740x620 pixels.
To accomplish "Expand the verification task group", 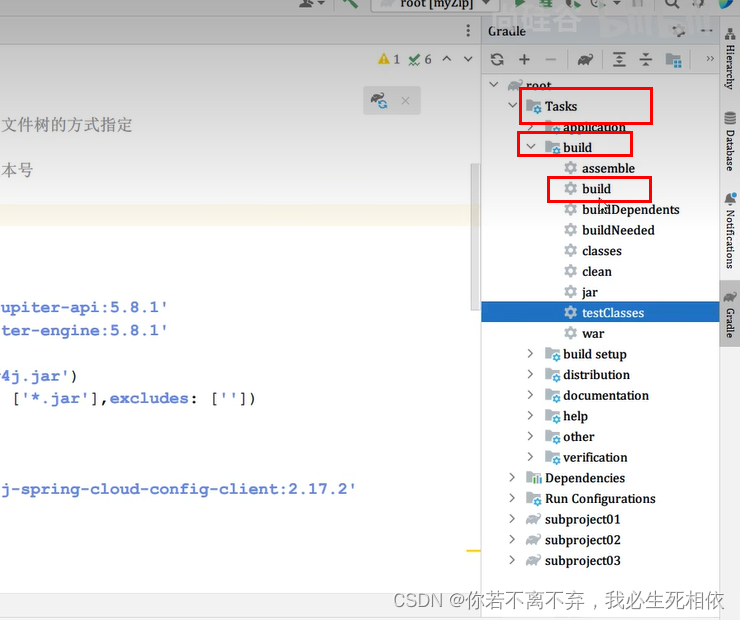I will [x=530, y=457].
